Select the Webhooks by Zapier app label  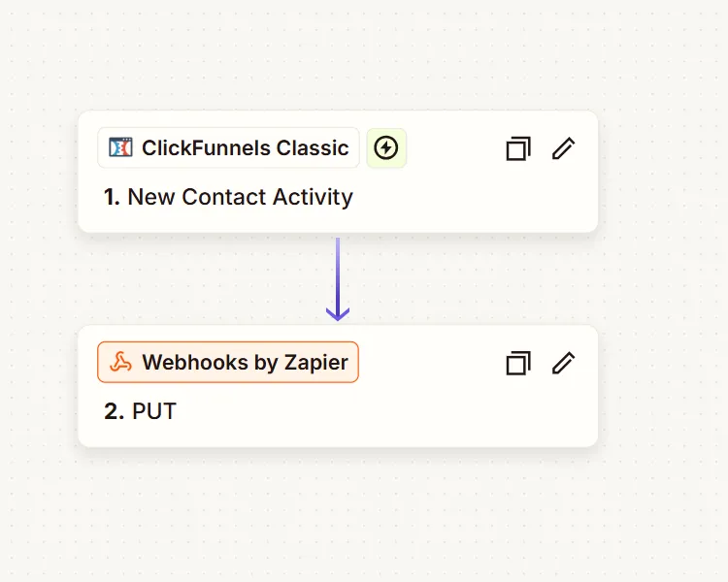pos(245,363)
